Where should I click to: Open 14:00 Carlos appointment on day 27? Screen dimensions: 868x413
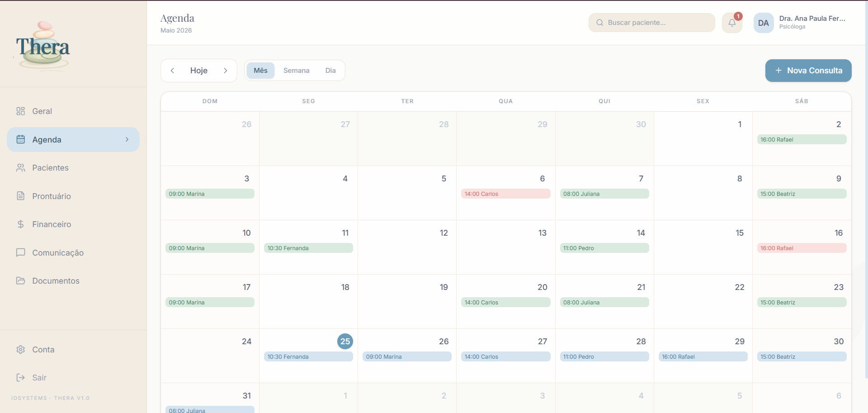click(x=505, y=356)
